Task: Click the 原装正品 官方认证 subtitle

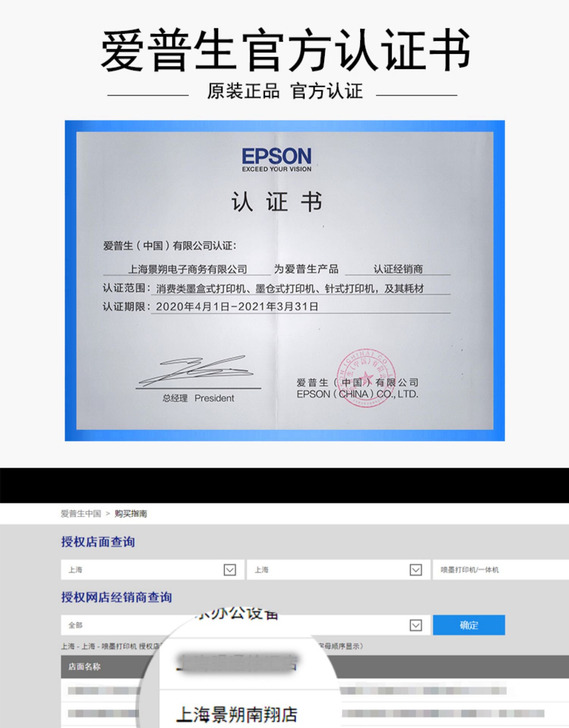Action: pos(284,92)
